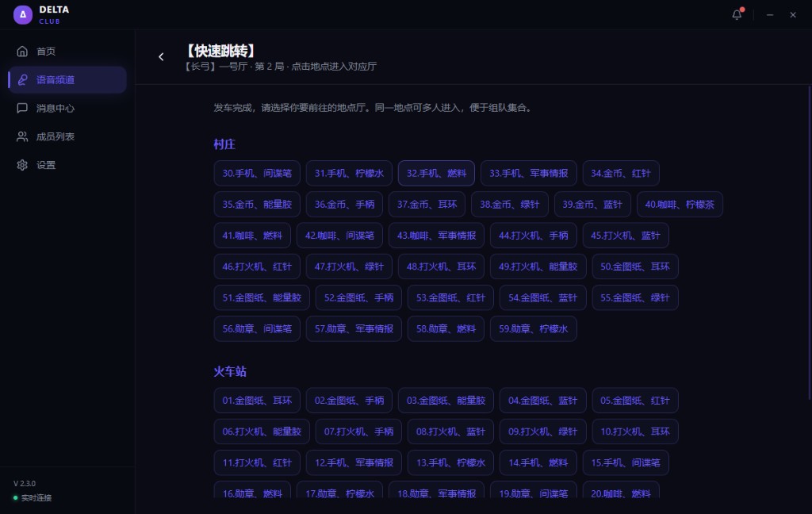
Task: Open 消息中心 in the sidebar
Action: pos(67,109)
